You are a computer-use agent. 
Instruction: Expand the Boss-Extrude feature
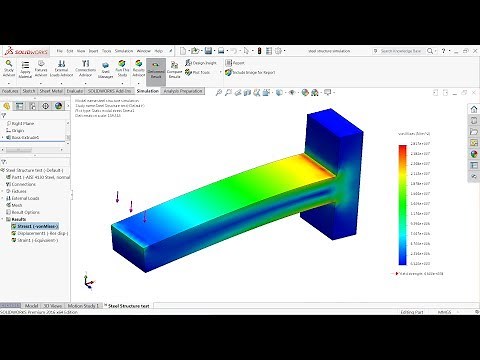coord(3,137)
